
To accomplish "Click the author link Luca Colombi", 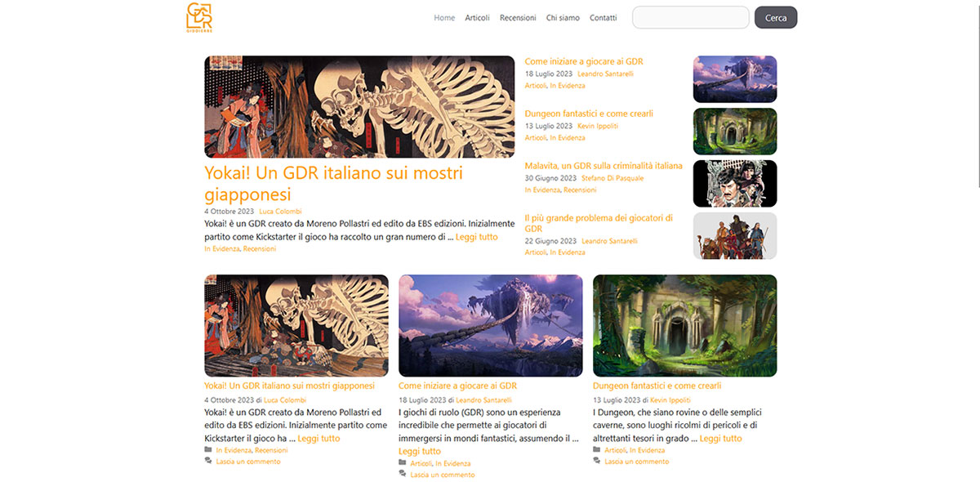I will pos(280,211).
